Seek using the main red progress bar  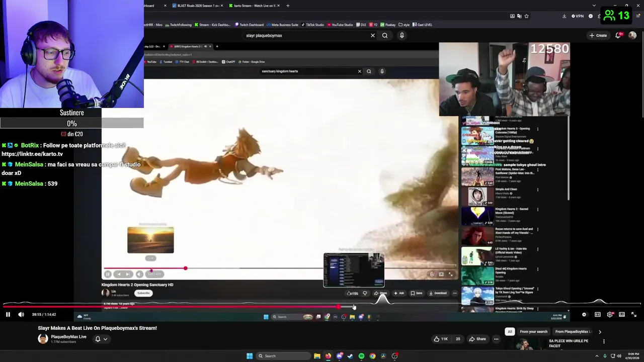pyautogui.click(x=322, y=306)
